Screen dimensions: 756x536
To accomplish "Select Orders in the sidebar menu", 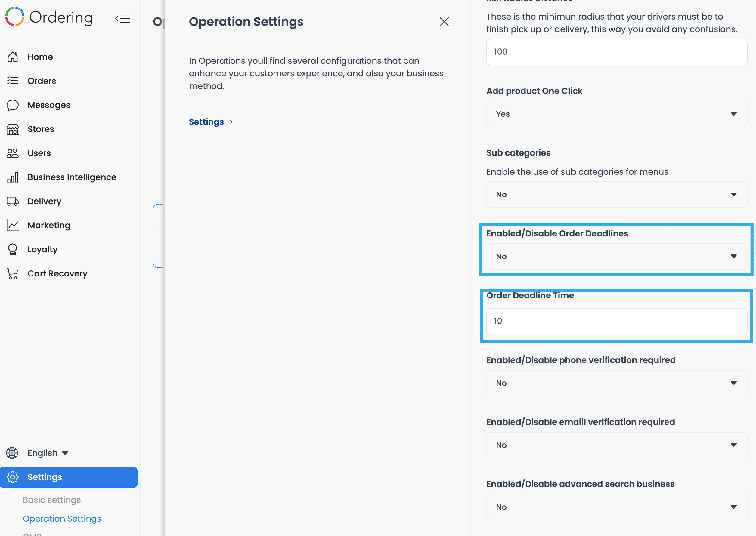I will pos(42,81).
